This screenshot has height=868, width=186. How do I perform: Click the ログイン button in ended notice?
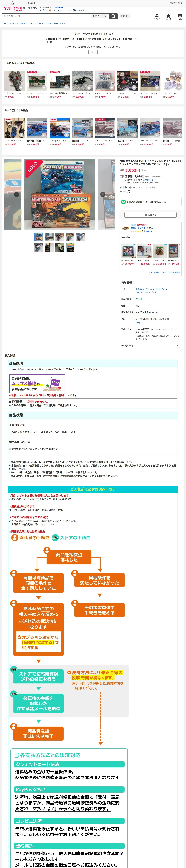click(x=93, y=52)
